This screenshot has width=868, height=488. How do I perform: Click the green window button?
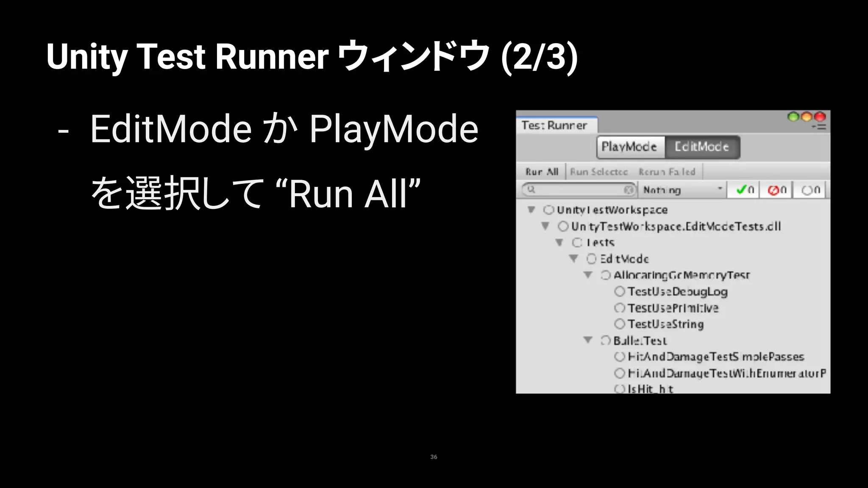(x=793, y=116)
